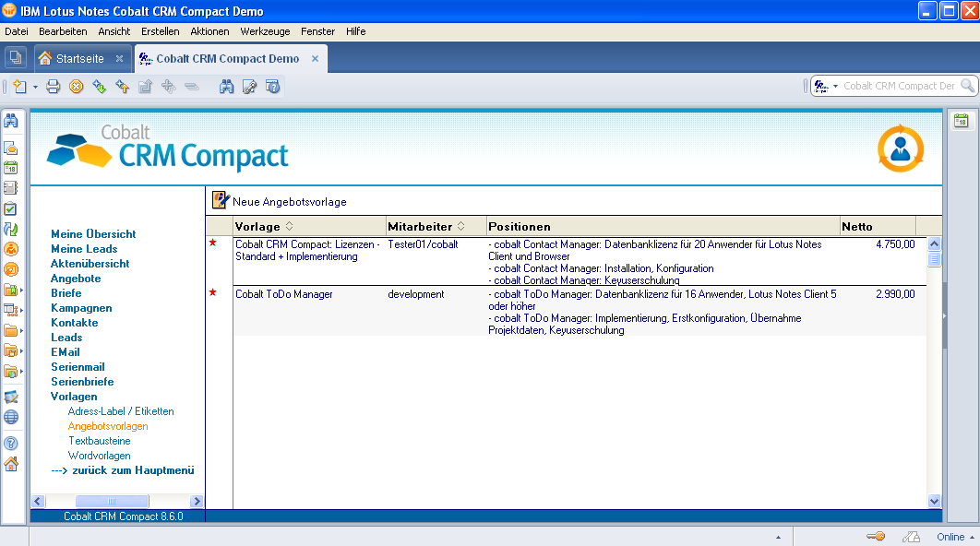Screen dimensions: 980x546
Task: Open the Bearbeiten menu
Action: [63, 31]
